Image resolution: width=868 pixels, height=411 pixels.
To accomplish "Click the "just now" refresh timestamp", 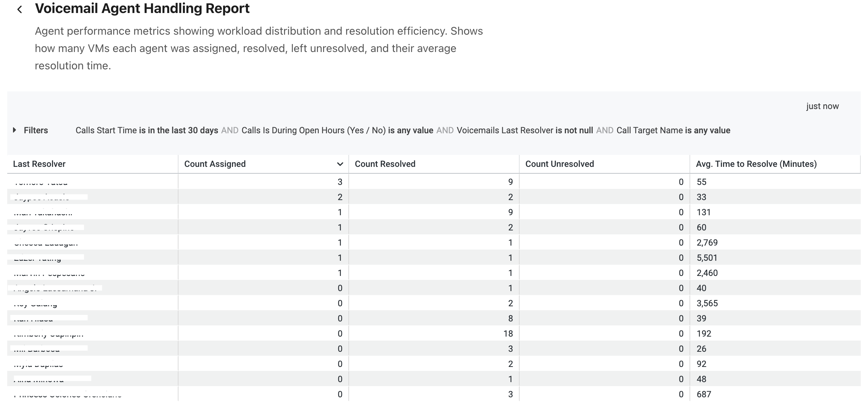I will coord(822,106).
